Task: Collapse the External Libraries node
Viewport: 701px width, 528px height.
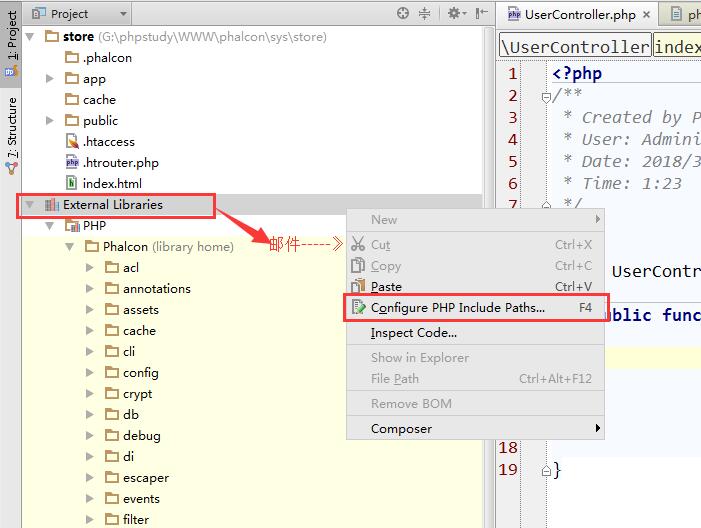Action: pos(29,205)
